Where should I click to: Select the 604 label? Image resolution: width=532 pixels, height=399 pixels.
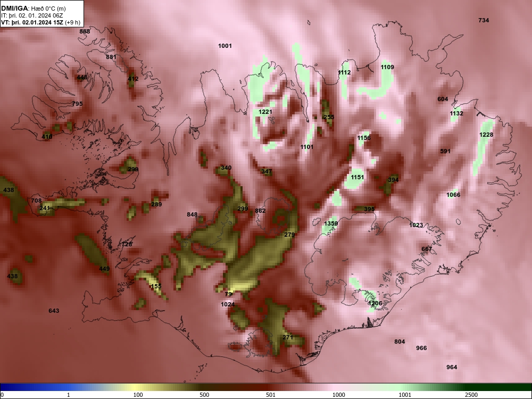pyautogui.click(x=443, y=99)
